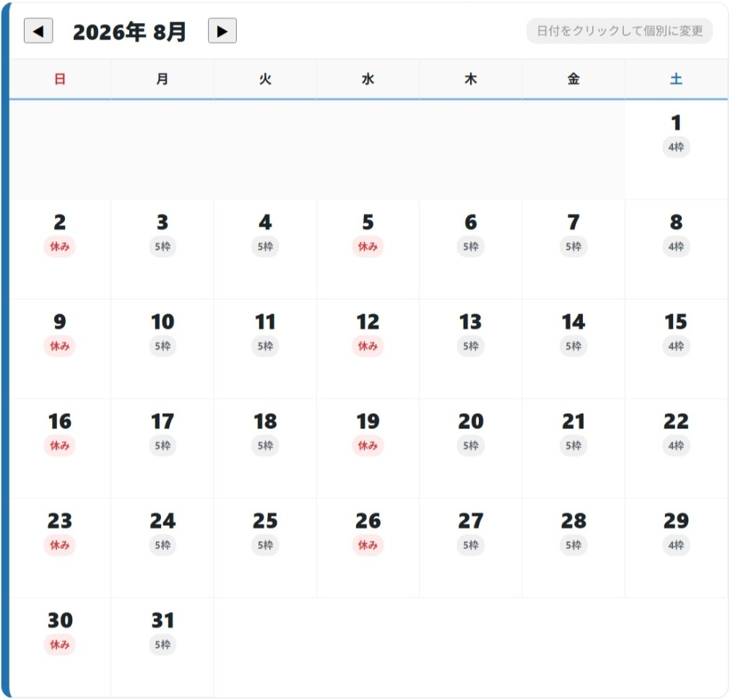Select Monday August 3
This screenshot has height=700, width=733.
point(162,249)
